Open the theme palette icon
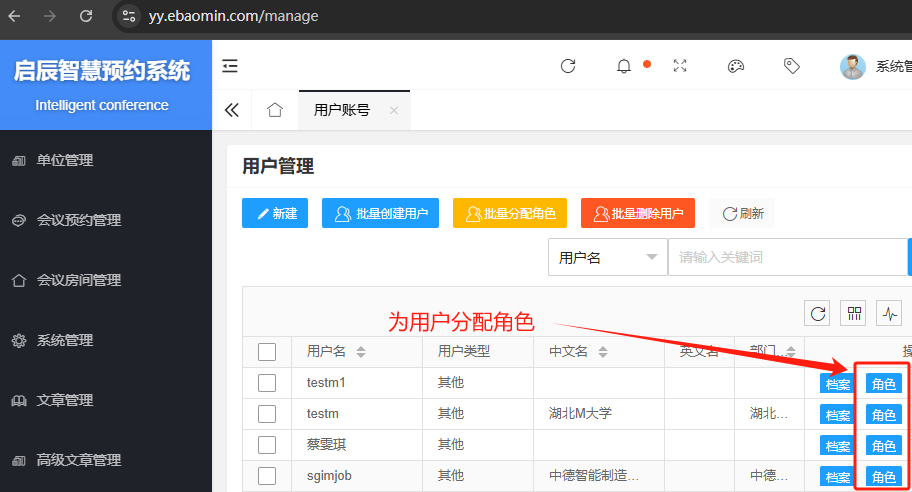912x492 pixels. [736, 66]
